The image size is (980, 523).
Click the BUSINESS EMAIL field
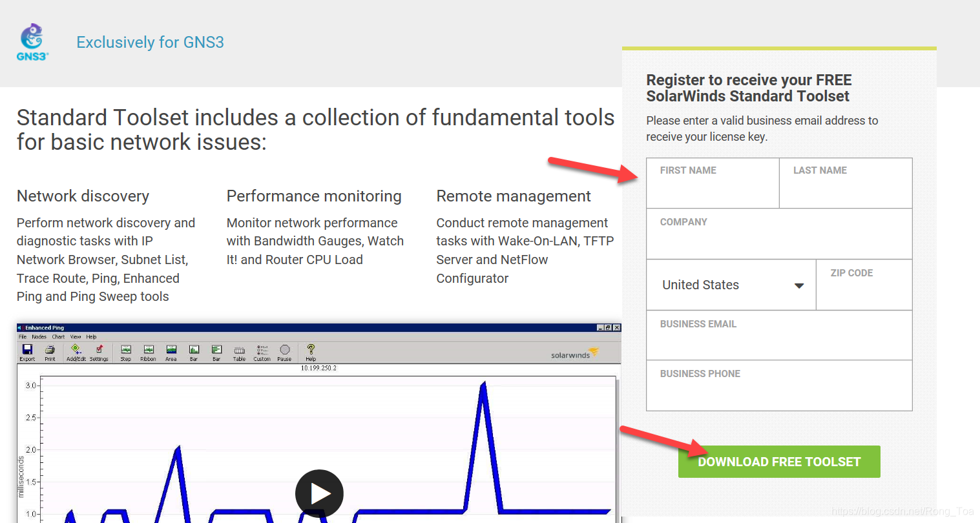[779, 335]
